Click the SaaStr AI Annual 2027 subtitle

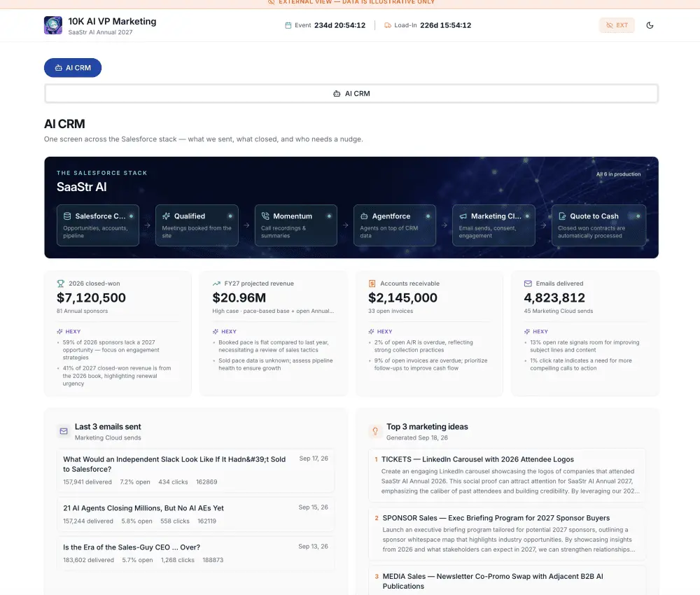pos(100,32)
